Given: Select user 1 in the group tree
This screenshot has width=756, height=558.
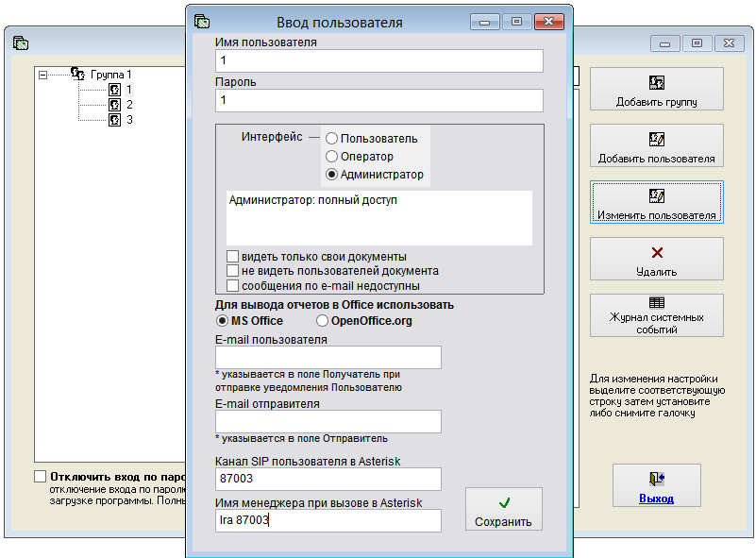Looking at the screenshot, I should (x=128, y=90).
